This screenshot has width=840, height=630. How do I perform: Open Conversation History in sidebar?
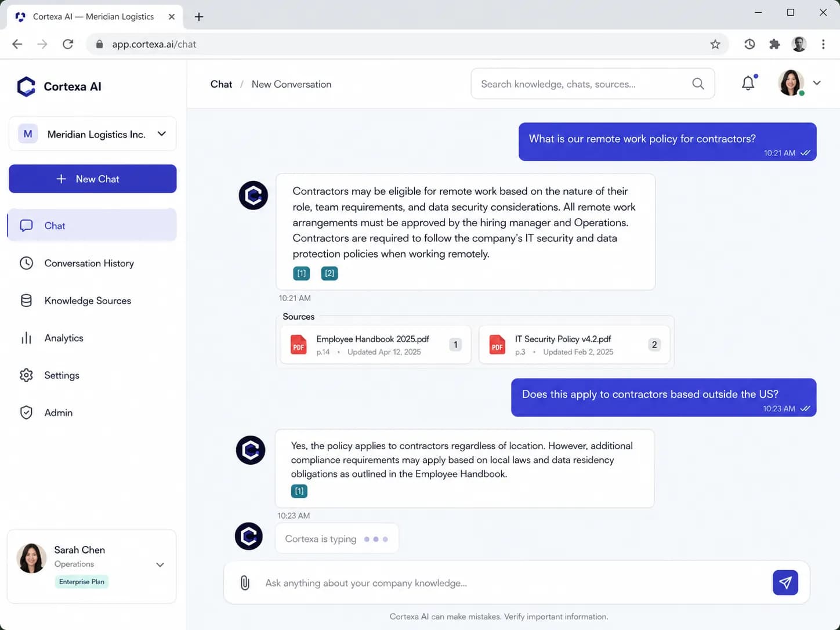tap(92, 263)
